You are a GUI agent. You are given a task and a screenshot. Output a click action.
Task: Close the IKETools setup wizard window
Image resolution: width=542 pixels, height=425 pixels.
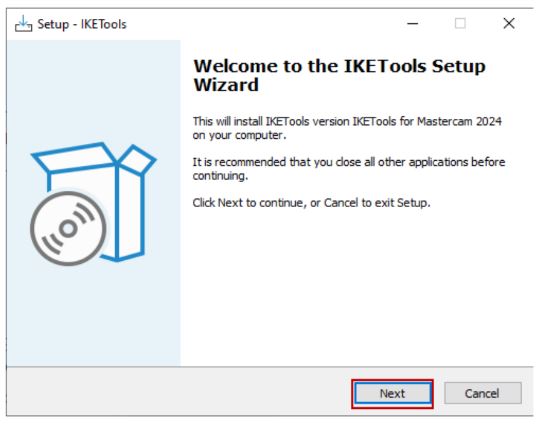tap(509, 23)
